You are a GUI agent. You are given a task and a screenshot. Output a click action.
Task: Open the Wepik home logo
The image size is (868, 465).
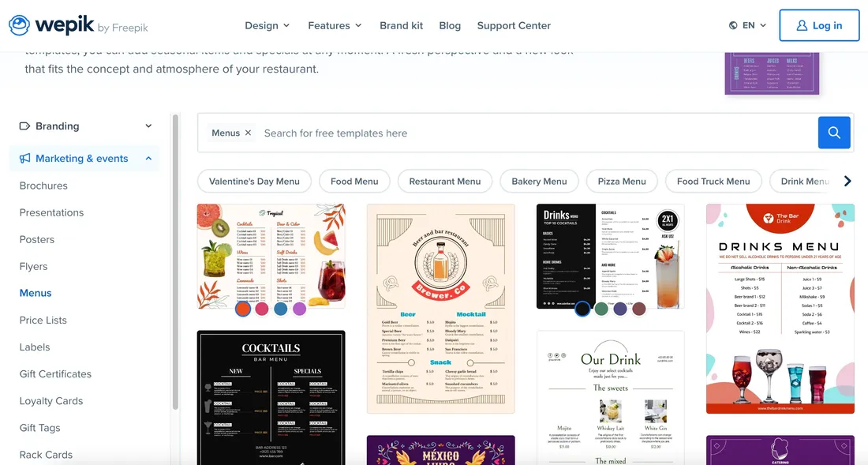pos(78,25)
